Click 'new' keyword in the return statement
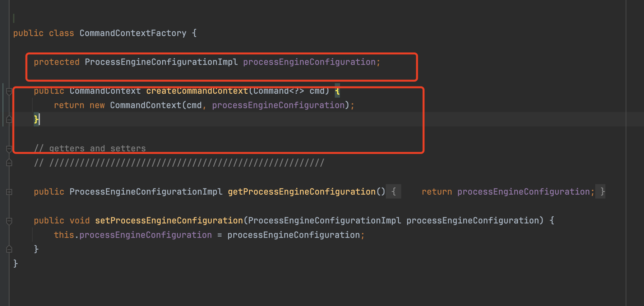Image resolution: width=644 pixels, height=306 pixels. click(x=97, y=105)
